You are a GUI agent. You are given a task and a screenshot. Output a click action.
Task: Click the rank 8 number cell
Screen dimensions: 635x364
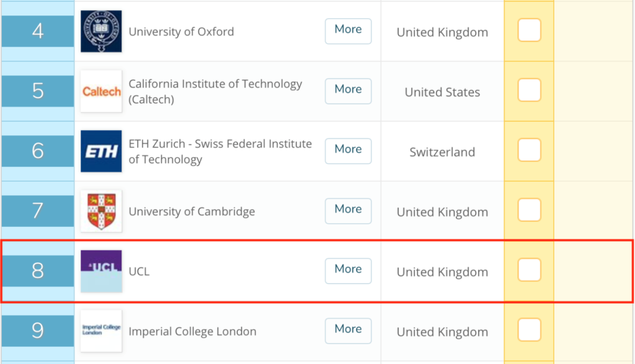(38, 271)
